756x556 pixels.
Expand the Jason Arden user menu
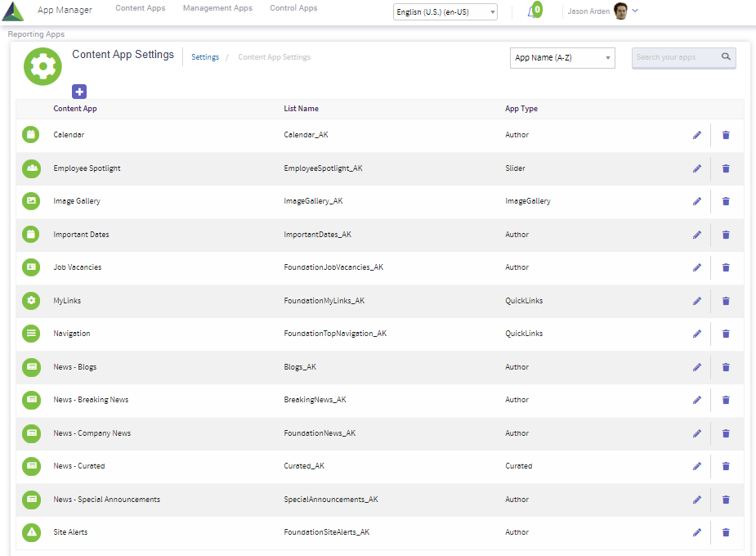[635, 11]
